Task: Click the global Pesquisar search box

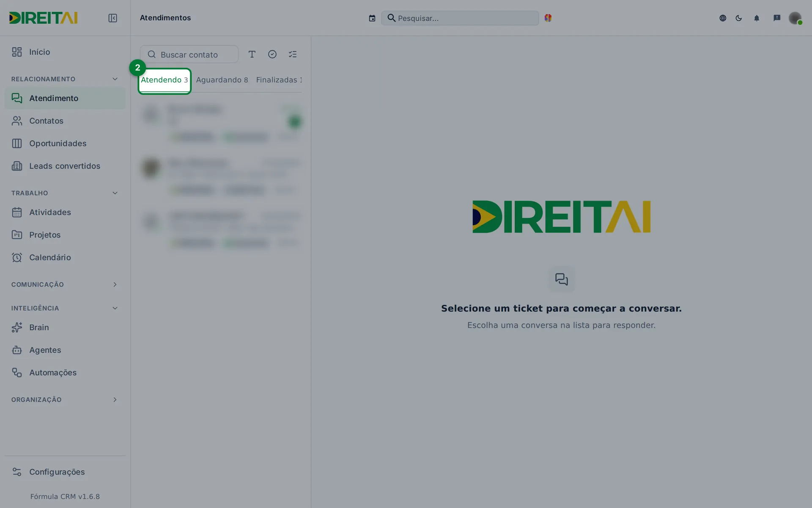Action: point(460,18)
